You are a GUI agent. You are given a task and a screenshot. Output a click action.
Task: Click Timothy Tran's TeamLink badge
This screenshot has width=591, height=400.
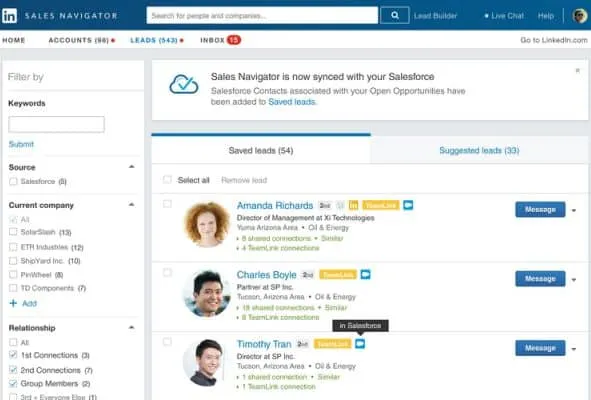tap(332, 344)
